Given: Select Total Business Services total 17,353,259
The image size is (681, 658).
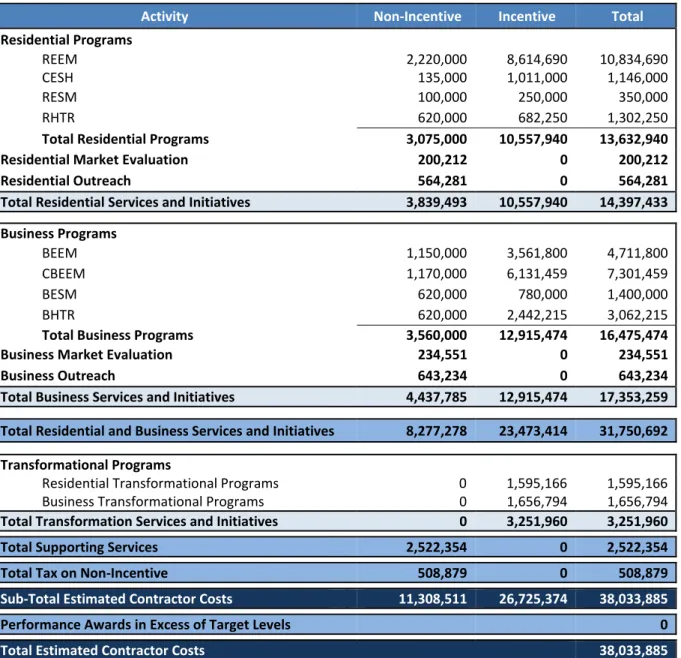Looking at the screenshot, I should pos(634,397).
